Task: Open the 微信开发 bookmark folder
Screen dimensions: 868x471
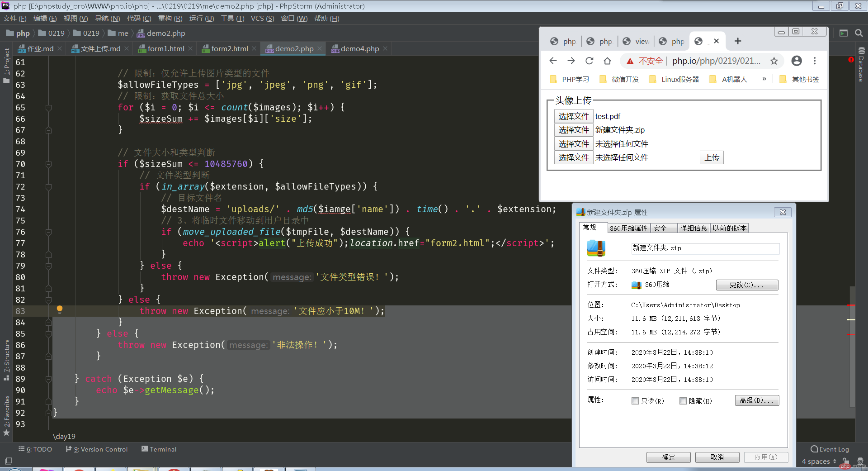Action: [x=619, y=79]
